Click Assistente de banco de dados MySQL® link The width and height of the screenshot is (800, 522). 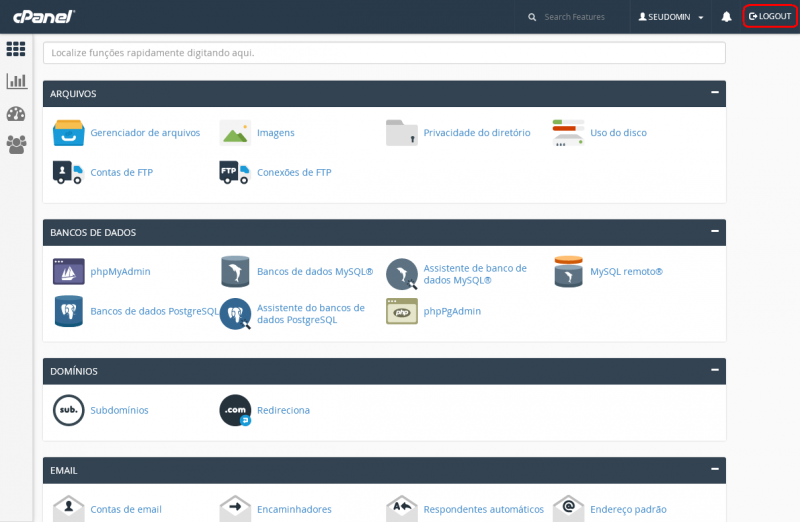pos(475,274)
